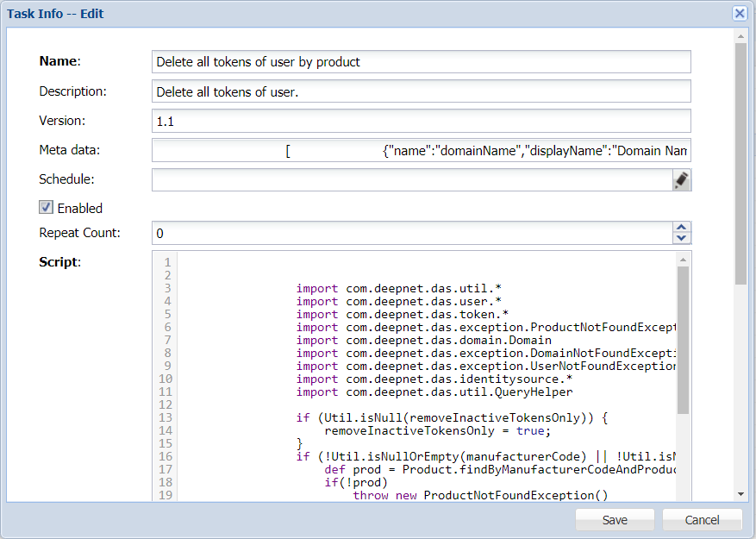This screenshot has width=756, height=539.
Task: Place cursor on removeInactiveTokensOnly = true line
Action: pos(437,430)
